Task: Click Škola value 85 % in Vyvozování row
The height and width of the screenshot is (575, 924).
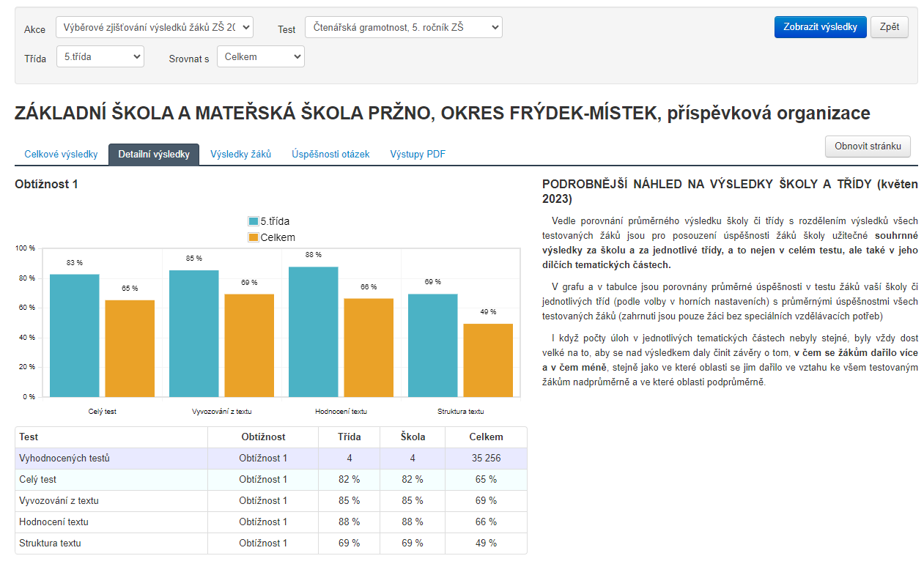Action: [413, 501]
